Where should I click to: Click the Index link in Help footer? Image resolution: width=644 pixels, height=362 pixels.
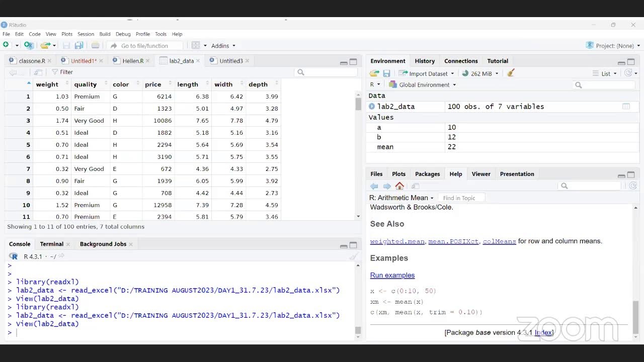pos(543,333)
